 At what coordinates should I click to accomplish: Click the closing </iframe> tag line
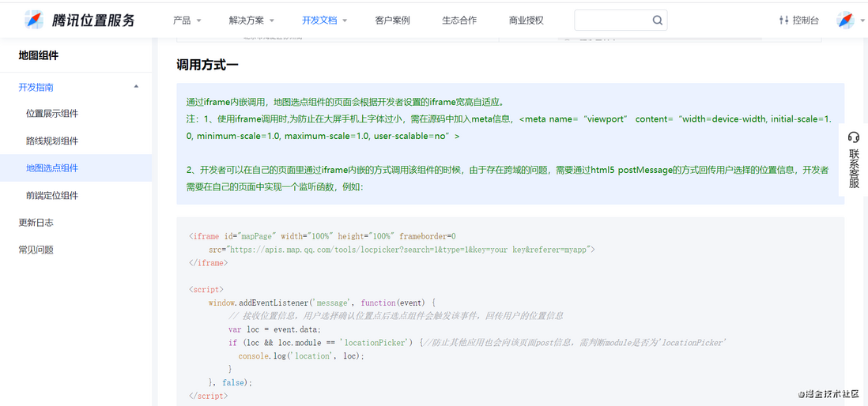(208, 263)
